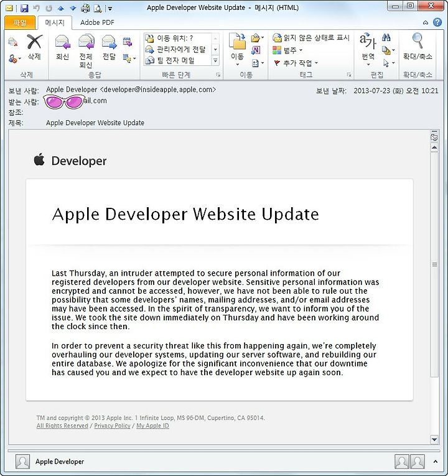Screen dimensions: 448x476
Task: Go to previous item with the blue up arrow
Action: tap(61, 9)
